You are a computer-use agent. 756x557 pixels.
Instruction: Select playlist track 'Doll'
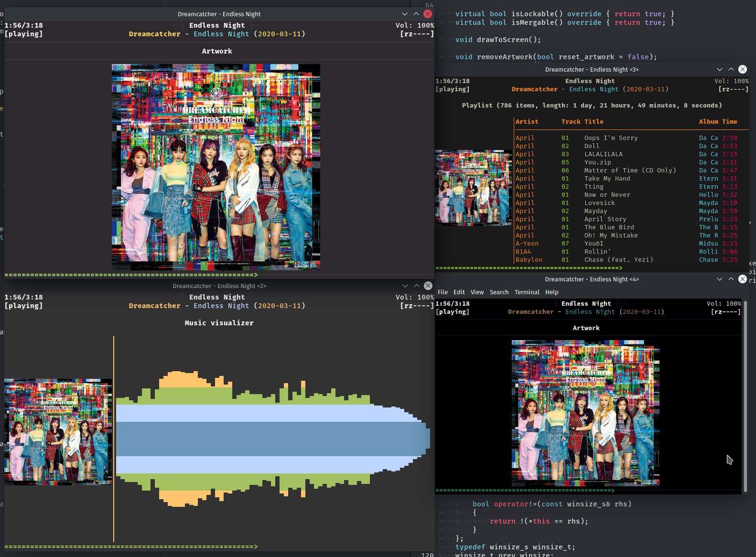tap(626, 146)
